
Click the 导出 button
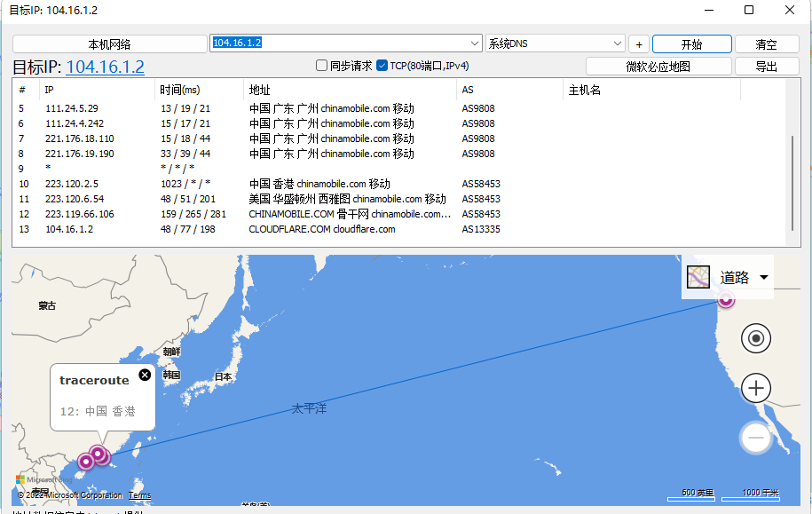click(x=767, y=67)
